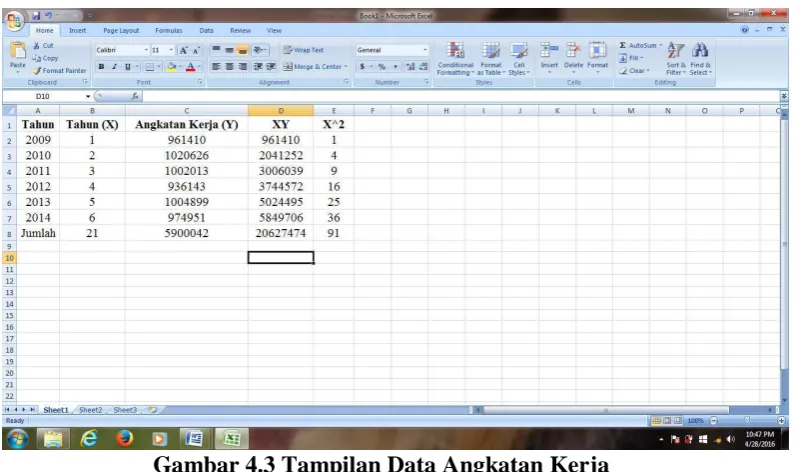Increase font size with the large A
795x472 pixels.
[184, 50]
